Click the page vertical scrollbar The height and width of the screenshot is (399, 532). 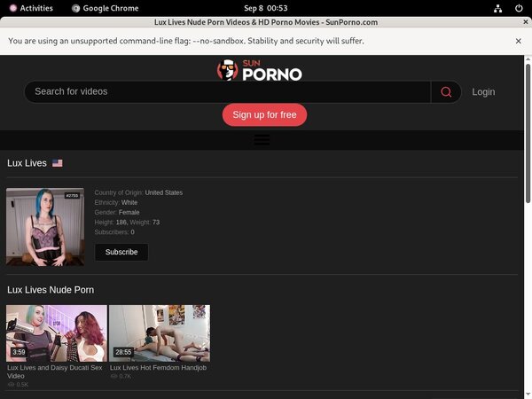[528, 222]
